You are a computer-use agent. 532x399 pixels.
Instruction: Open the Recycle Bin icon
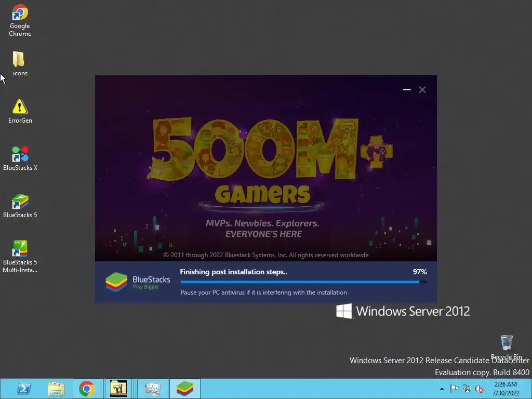506,347
